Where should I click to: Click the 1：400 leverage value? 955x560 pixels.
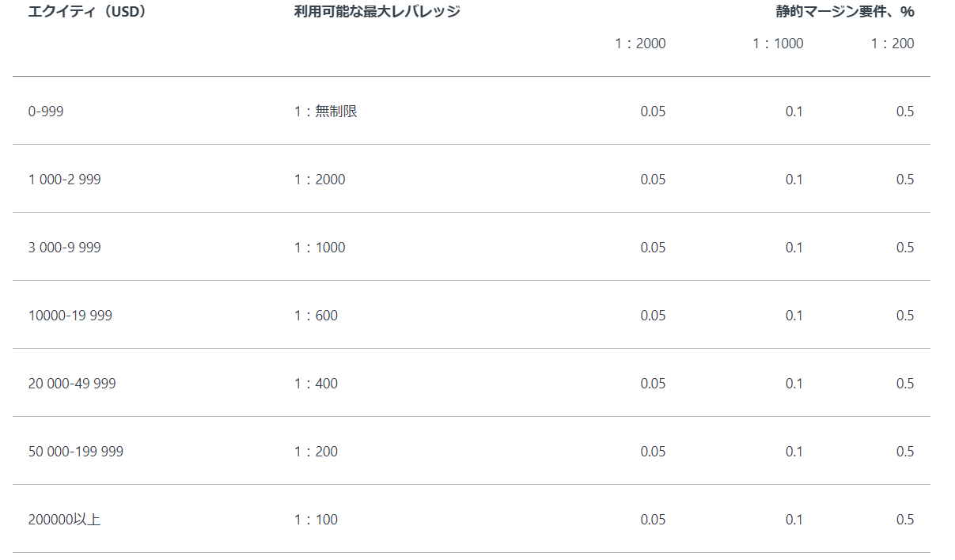(x=316, y=384)
